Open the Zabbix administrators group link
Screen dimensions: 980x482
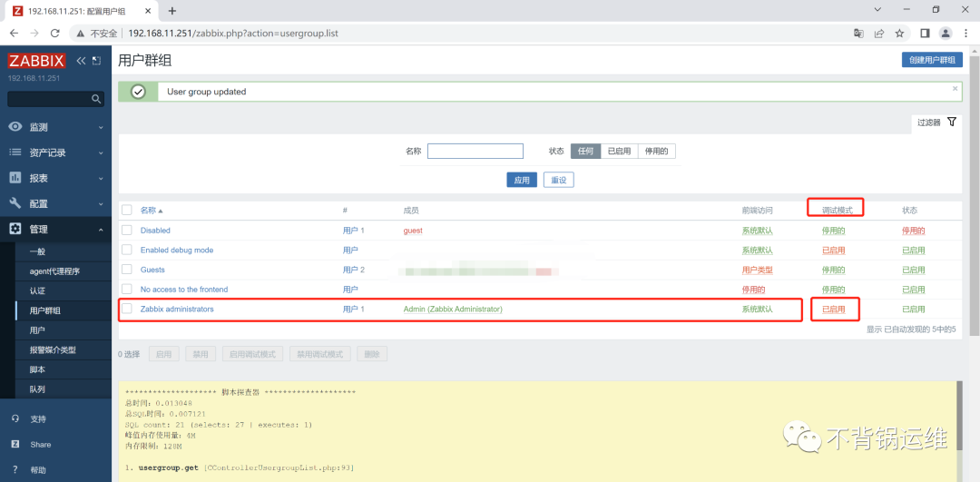[x=177, y=309]
